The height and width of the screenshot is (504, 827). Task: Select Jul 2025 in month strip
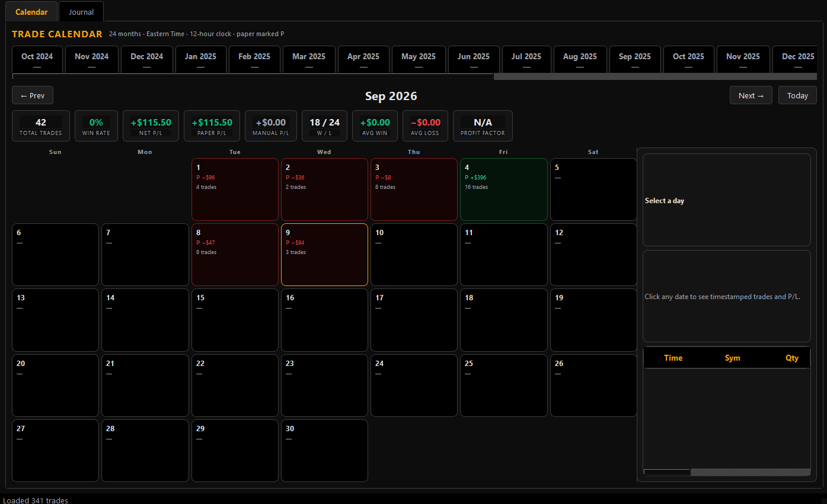(527, 60)
